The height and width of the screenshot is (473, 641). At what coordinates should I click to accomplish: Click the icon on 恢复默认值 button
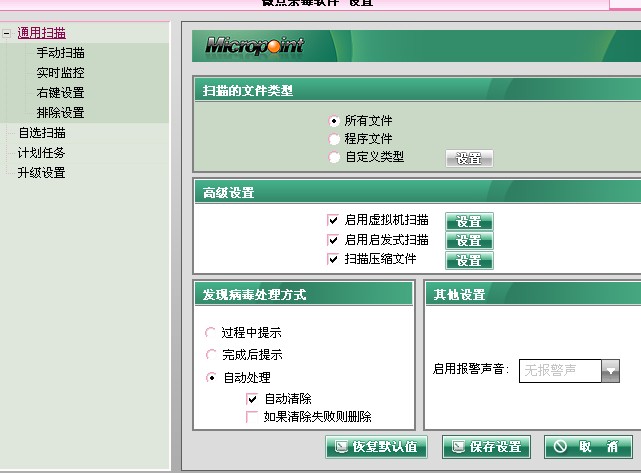pyautogui.click(x=341, y=446)
